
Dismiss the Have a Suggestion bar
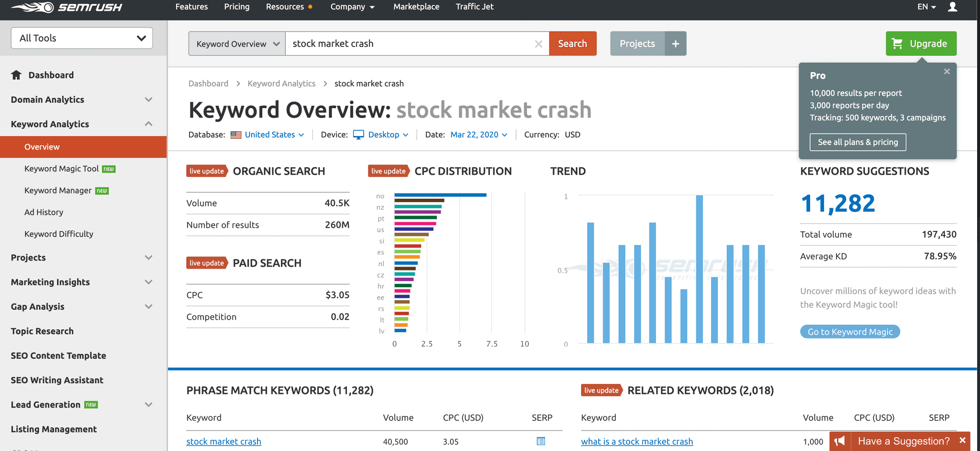coord(963,440)
